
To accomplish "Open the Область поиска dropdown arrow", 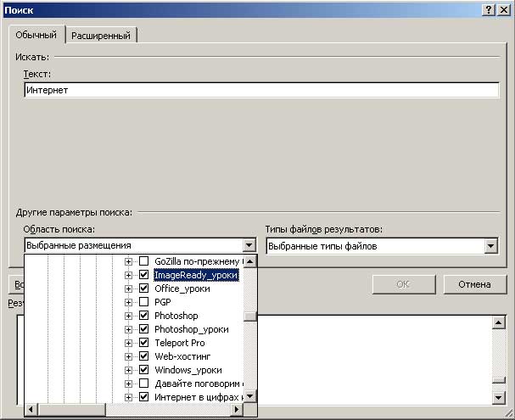I will tap(249, 246).
